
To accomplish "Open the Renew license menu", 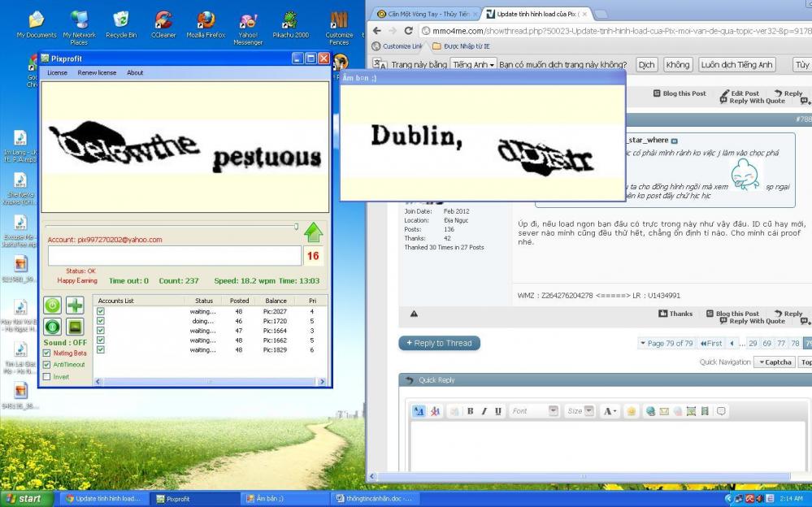I will click(x=97, y=72).
